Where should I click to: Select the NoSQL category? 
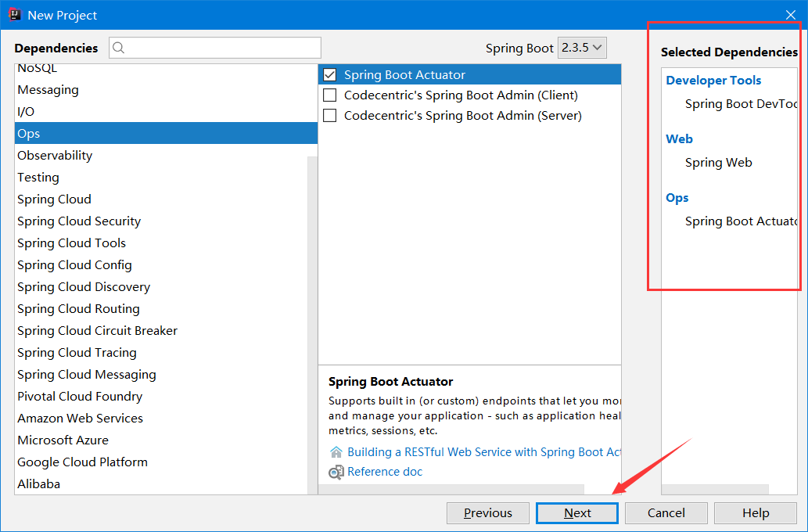pos(166,69)
